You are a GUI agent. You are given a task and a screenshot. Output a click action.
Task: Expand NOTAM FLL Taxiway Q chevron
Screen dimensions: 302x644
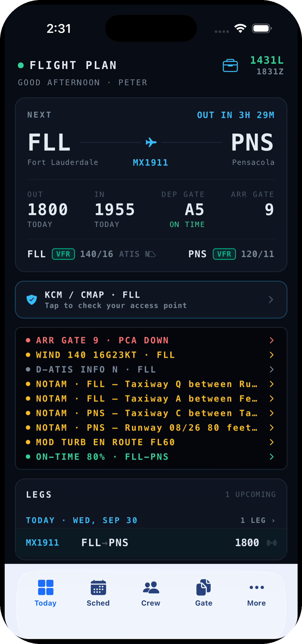(272, 384)
